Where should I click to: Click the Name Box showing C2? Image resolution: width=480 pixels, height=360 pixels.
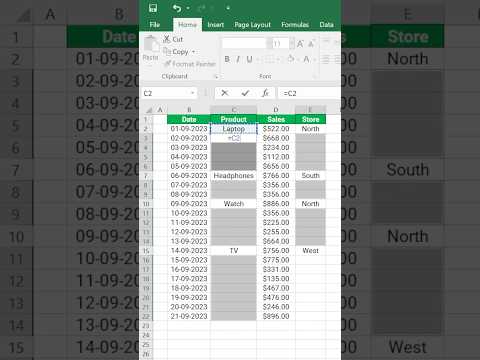point(166,93)
